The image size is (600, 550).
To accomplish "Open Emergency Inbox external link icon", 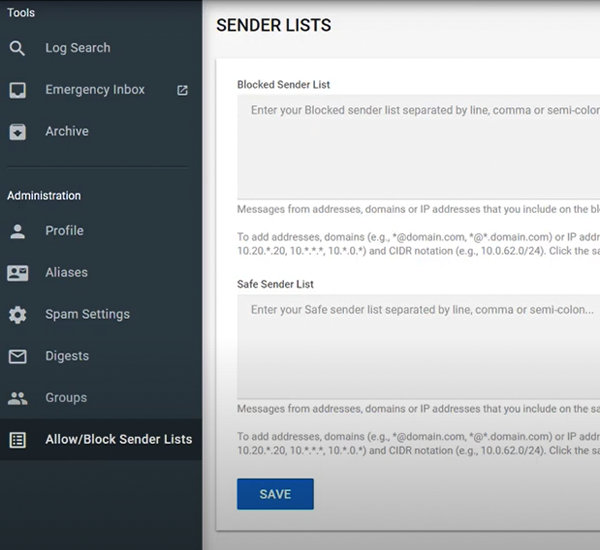I will point(182,90).
